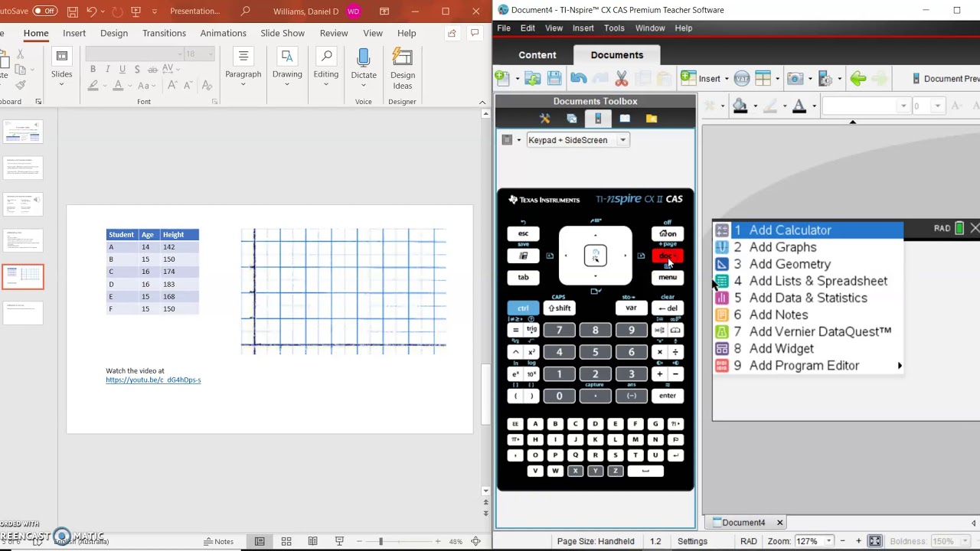Toggle the shift key on the calculator keypad
Image resolution: width=980 pixels, height=551 pixels.
tap(560, 308)
